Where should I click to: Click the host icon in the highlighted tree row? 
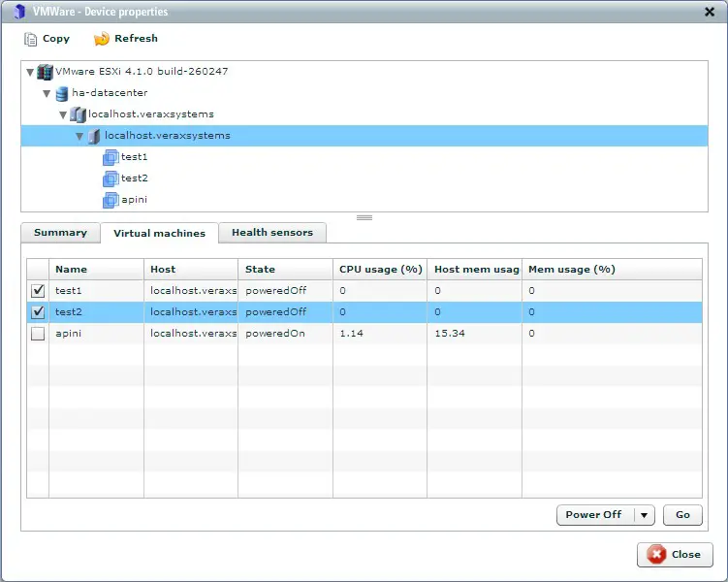coord(94,136)
